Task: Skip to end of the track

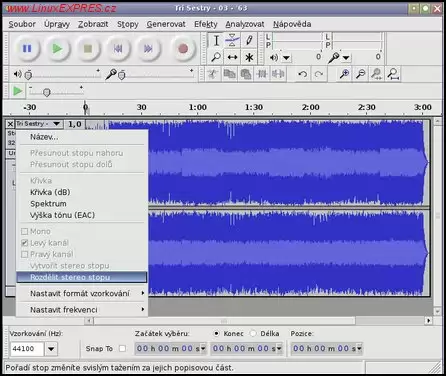Action: pyautogui.click(x=148, y=49)
